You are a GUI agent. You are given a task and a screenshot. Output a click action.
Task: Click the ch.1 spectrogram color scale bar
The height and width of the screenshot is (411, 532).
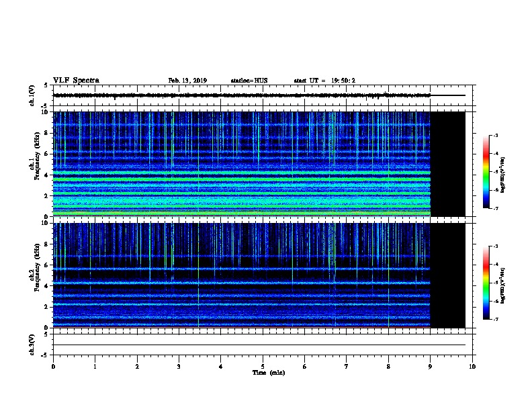click(x=486, y=172)
